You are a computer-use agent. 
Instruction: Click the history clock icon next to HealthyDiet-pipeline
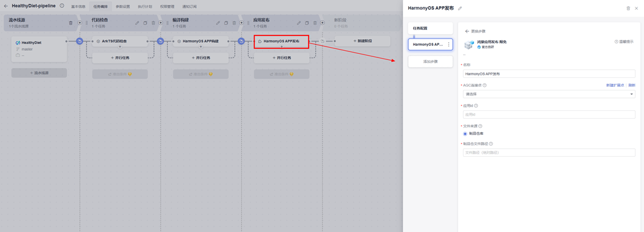pos(61,6)
